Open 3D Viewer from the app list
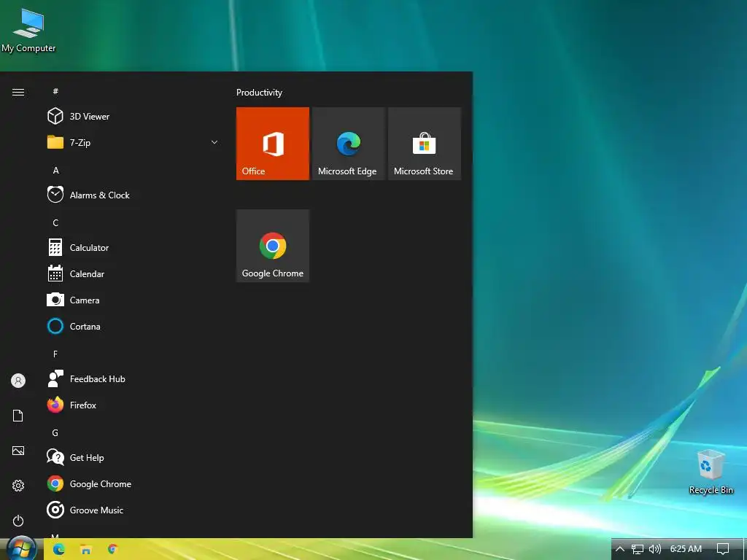Image resolution: width=747 pixels, height=560 pixels. (x=131, y=116)
